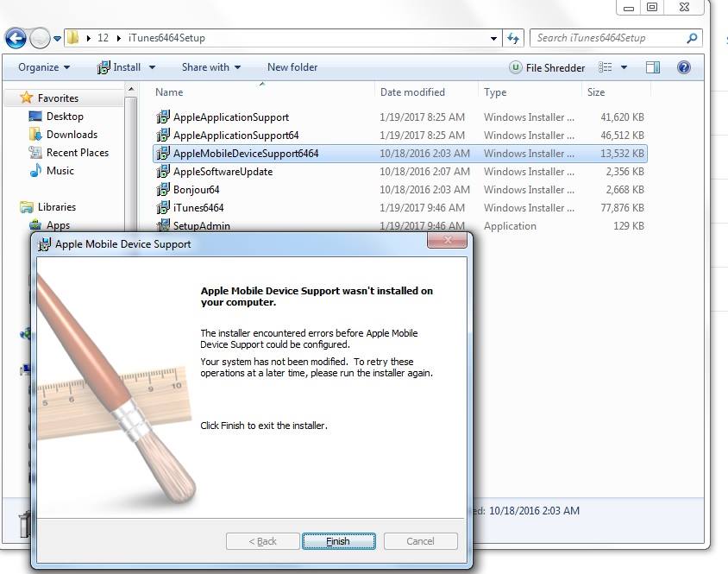Click the iTunes6464 file name
This screenshot has height=574, width=728.
198,208
